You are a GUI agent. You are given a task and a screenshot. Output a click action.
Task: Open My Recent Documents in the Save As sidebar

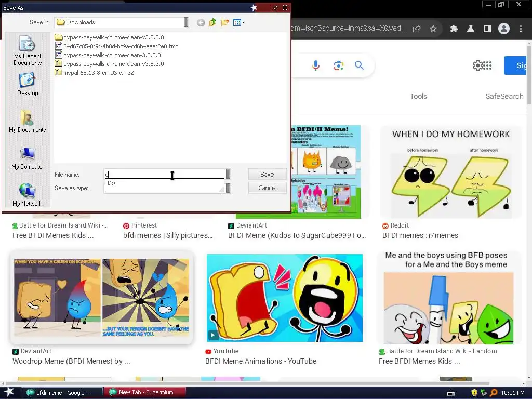28,50
